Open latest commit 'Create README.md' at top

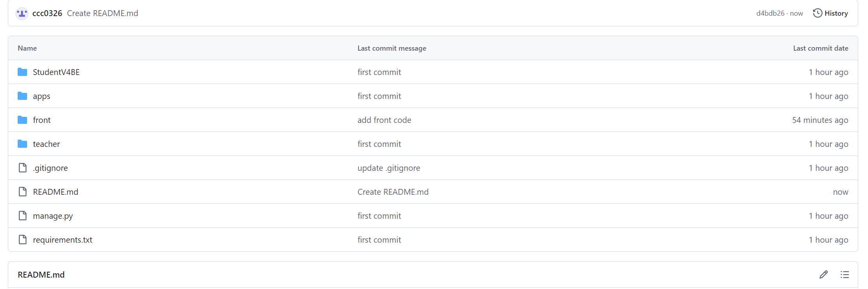(x=102, y=13)
